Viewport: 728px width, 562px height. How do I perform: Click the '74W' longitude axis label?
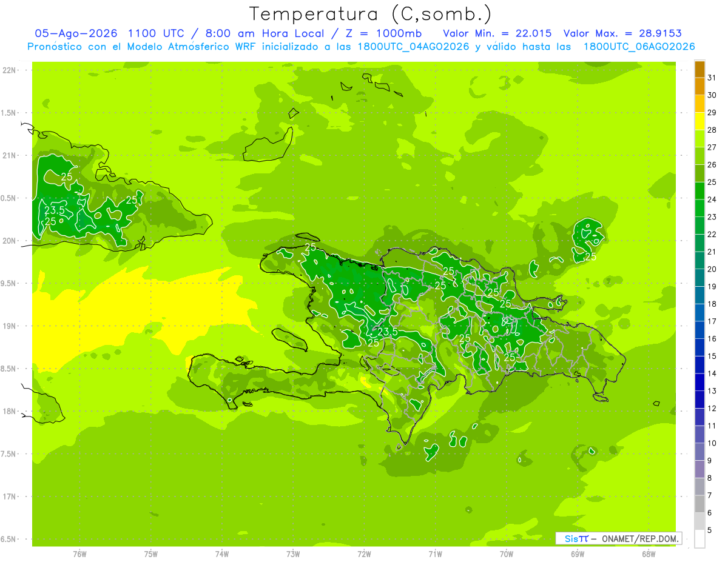(x=222, y=554)
